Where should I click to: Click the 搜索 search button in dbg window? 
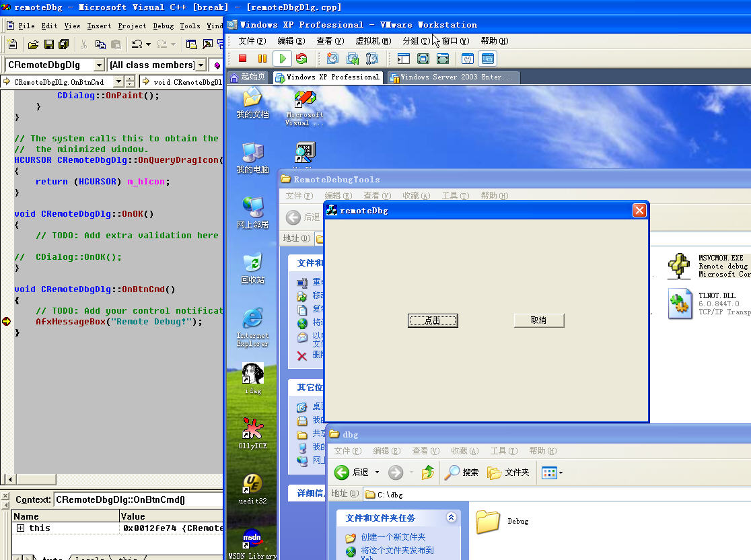click(x=461, y=473)
